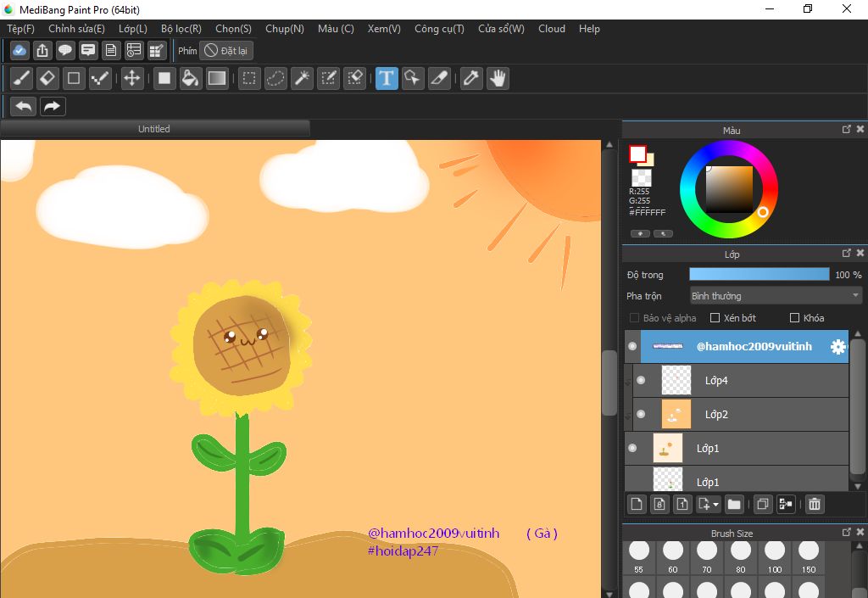Delete the selected layer
The image size is (868, 598).
[815, 504]
